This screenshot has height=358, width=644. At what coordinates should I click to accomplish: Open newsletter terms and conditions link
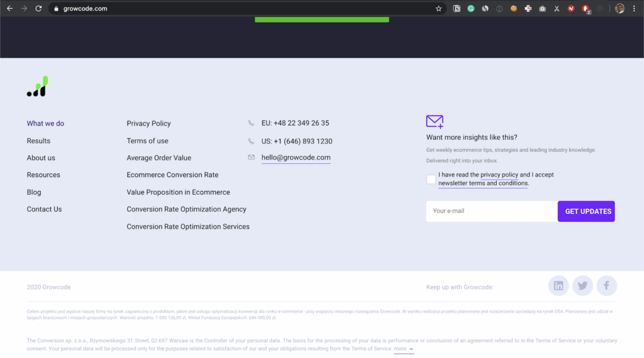pyautogui.click(x=483, y=183)
